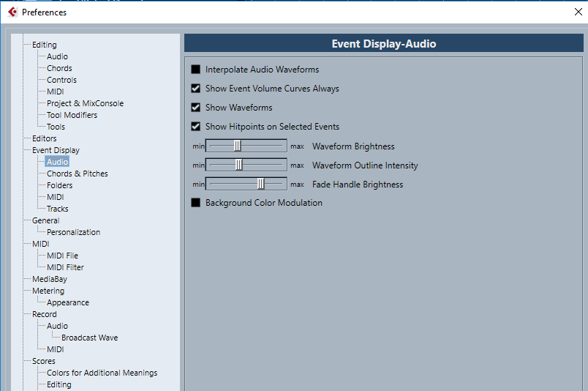This screenshot has height=391, width=588.
Task: Click the Waveform Outline Intensity label
Action: 365,165
